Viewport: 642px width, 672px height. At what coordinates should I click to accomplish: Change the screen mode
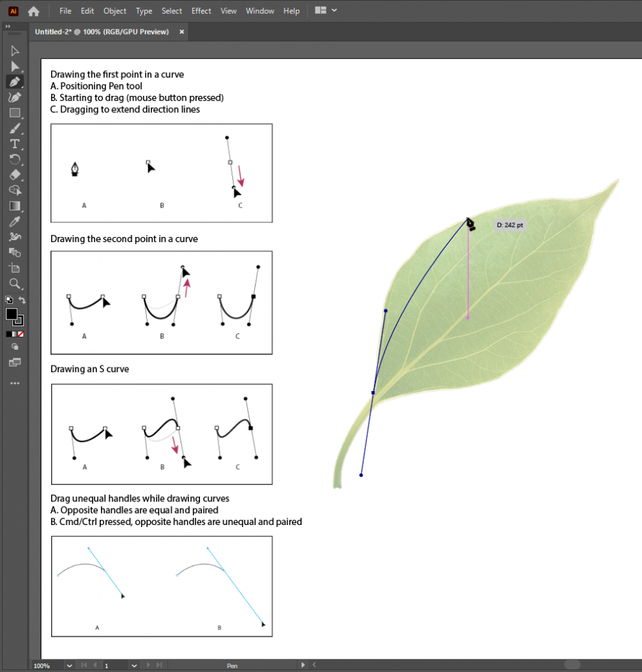tap(15, 362)
